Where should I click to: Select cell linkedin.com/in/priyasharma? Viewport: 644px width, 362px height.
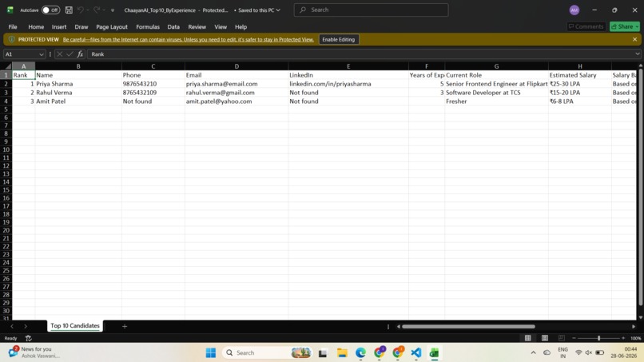(x=348, y=84)
